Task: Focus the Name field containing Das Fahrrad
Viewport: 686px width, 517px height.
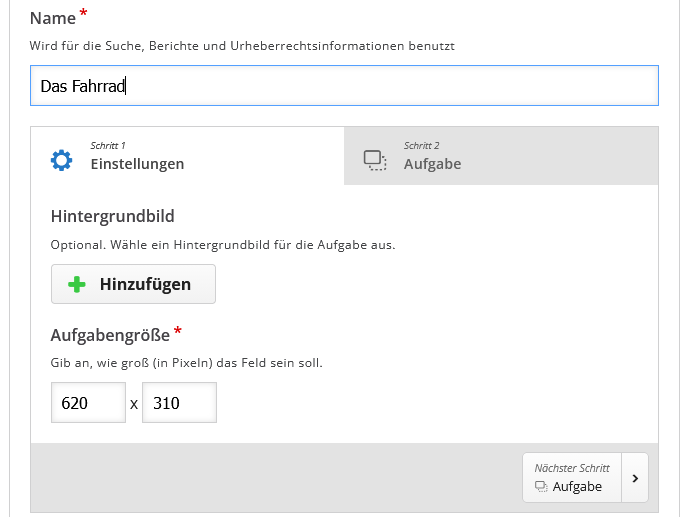Action: pyautogui.click(x=344, y=86)
